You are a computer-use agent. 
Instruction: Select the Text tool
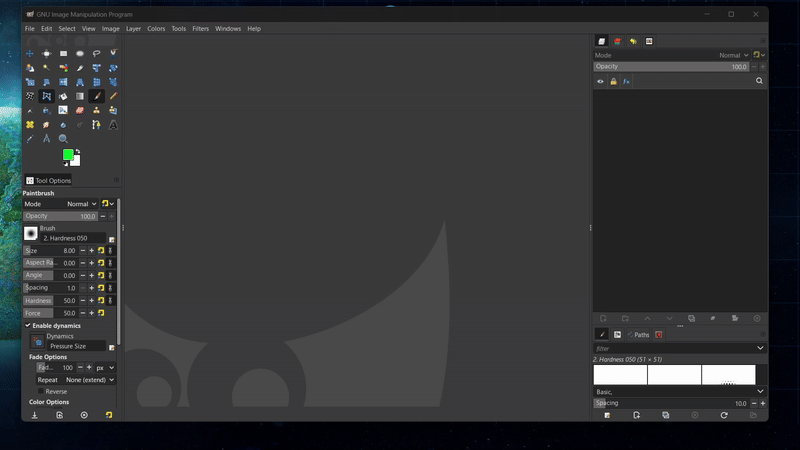pyautogui.click(x=113, y=125)
